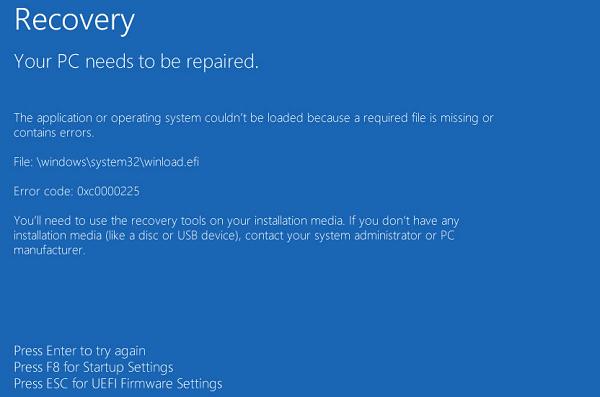Choose the F8 Startup Settings option
The width and height of the screenshot is (600, 397).
93,368
